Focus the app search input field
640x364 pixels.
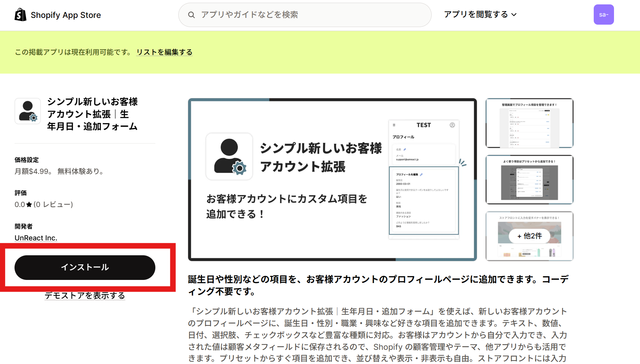point(305,15)
